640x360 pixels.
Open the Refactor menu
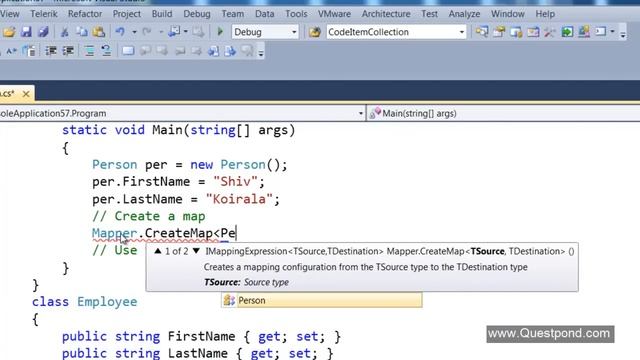tap(85, 14)
